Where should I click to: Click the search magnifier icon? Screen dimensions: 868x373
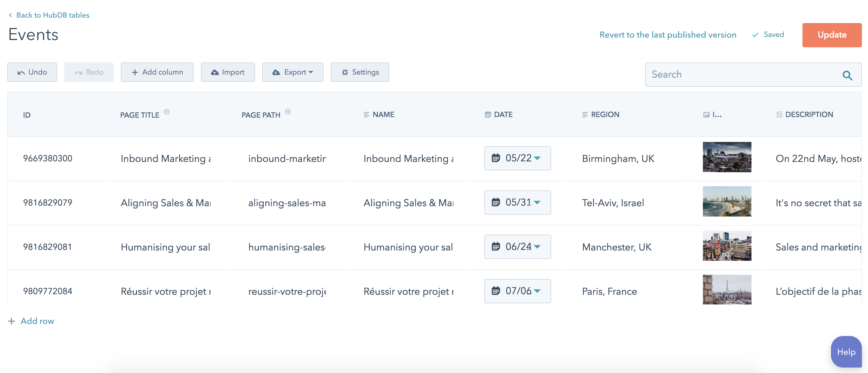tap(847, 75)
